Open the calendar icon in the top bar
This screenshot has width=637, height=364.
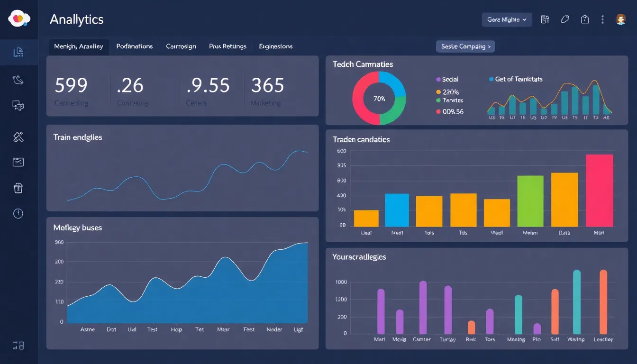pos(545,19)
